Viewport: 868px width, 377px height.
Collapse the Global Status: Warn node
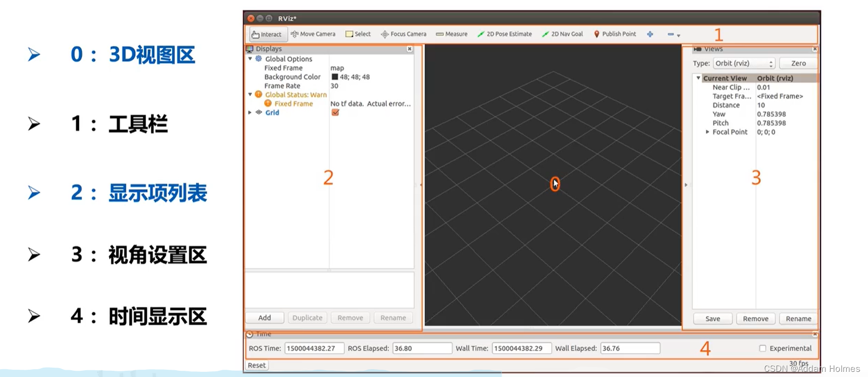pos(250,95)
